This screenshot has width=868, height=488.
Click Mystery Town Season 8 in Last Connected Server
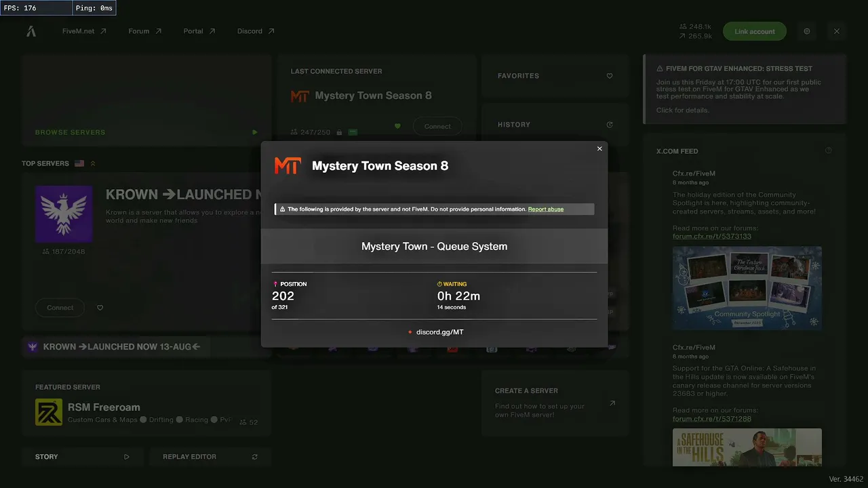(374, 96)
